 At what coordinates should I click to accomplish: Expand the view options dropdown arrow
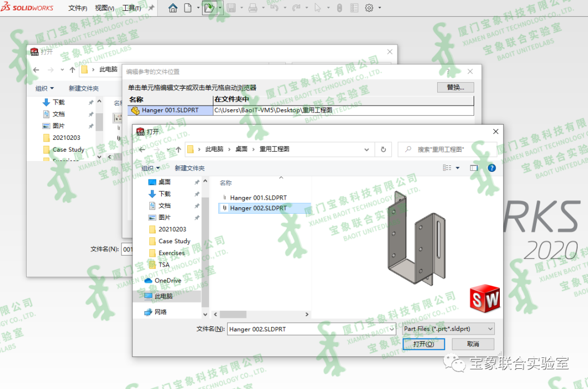click(x=457, y=168)
